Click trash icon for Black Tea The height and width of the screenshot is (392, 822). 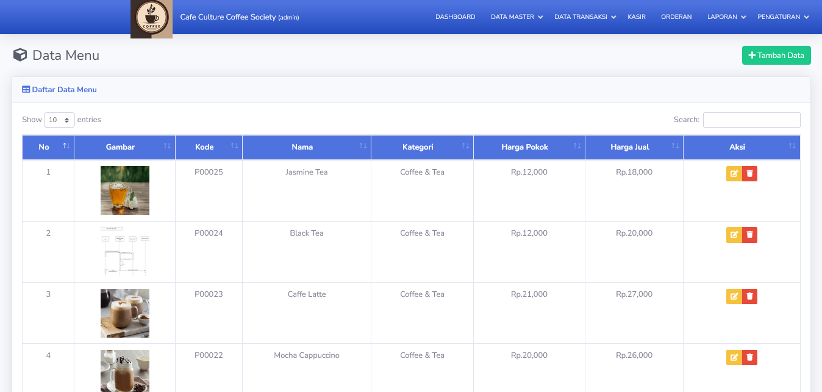[750, 235]
